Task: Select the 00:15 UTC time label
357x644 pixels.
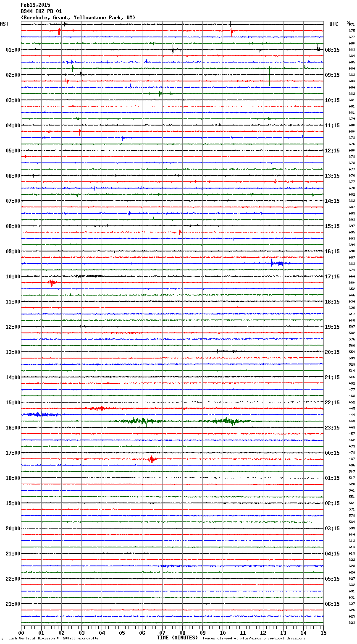Action: (x=332, y=453)
